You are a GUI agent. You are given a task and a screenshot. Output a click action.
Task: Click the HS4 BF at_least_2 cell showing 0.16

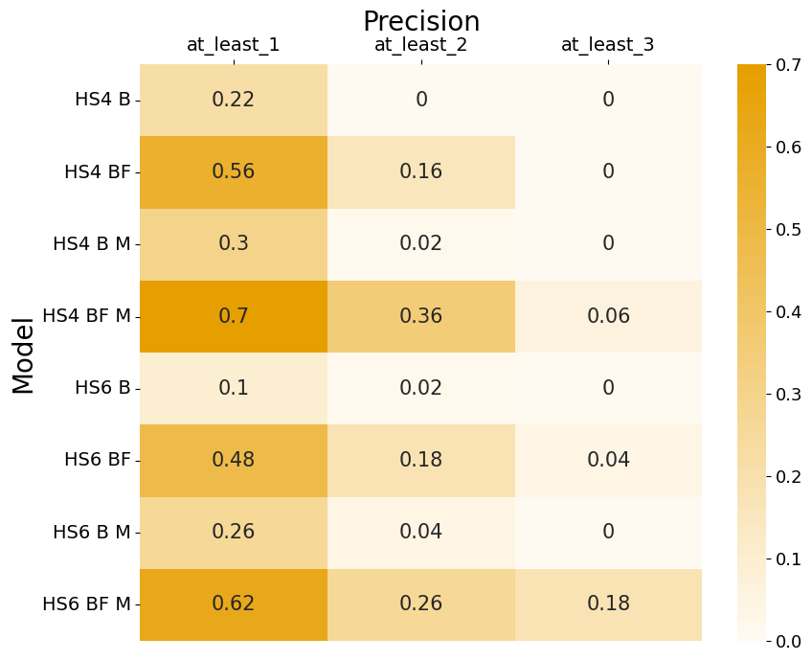(x=420, y=171)
